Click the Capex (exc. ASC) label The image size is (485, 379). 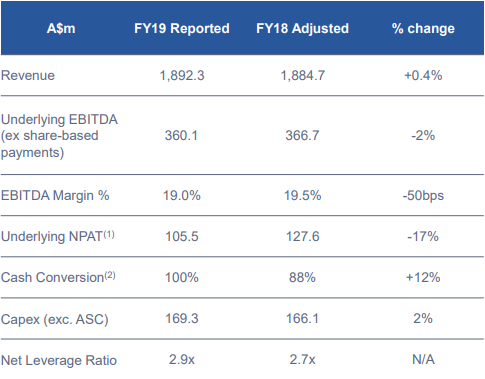(x=55, y=319)
